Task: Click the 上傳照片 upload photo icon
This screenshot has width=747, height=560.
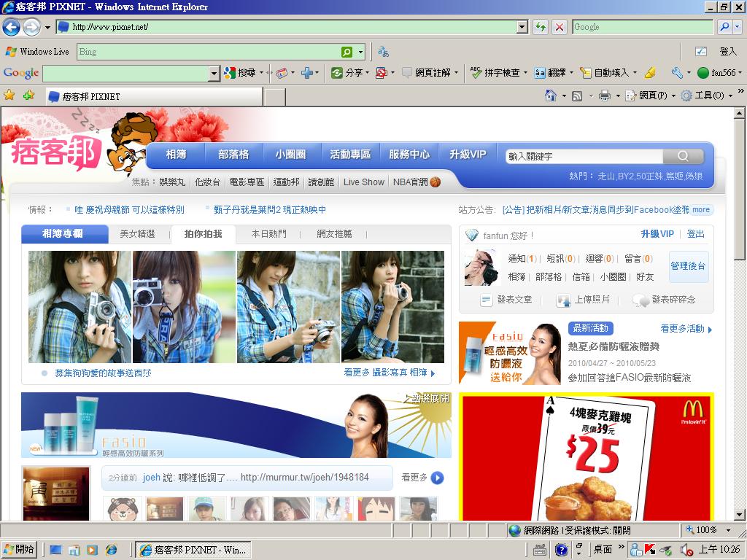Action: pyautogui.click(x=563, y=300)
